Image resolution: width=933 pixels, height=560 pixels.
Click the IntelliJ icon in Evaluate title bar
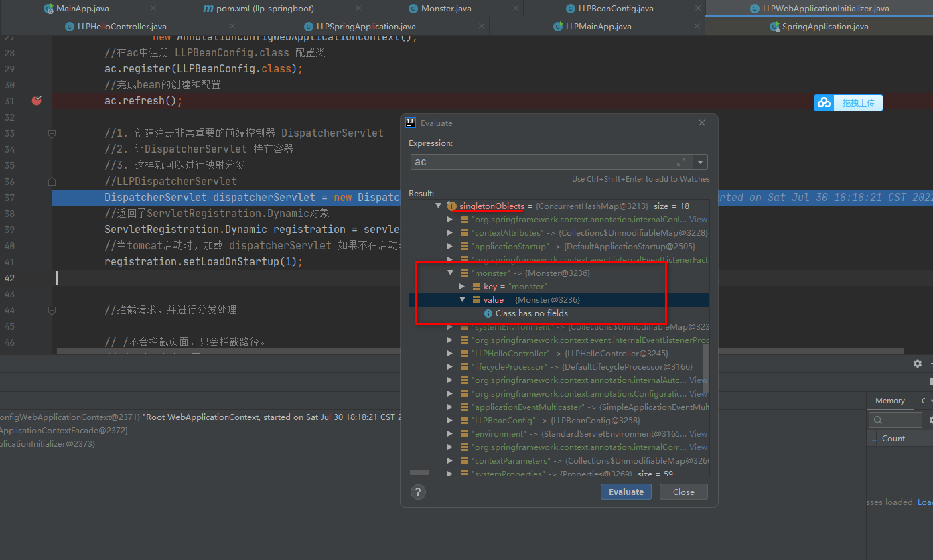tap(411, 123)
